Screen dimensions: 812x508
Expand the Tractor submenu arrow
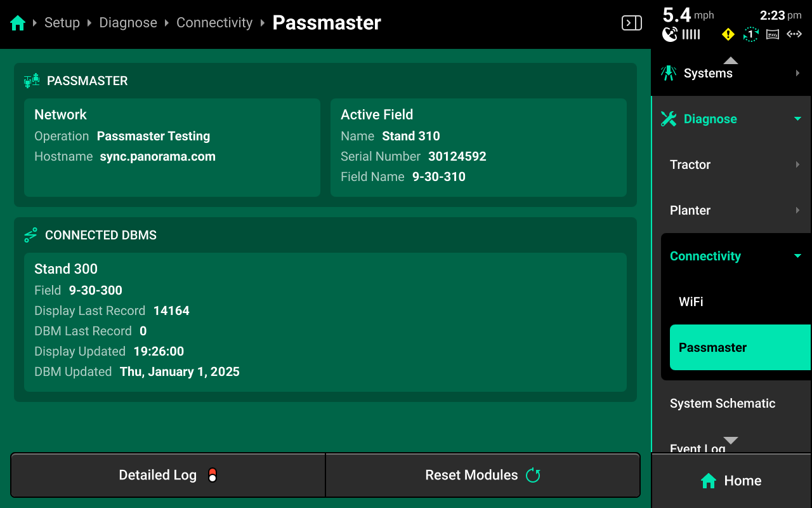(x=797, y=164)
